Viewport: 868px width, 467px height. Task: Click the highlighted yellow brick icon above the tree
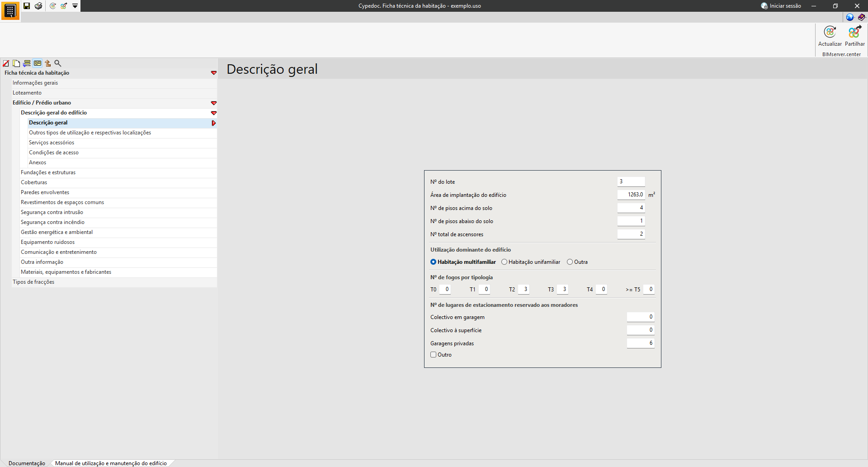coord(38,63)
